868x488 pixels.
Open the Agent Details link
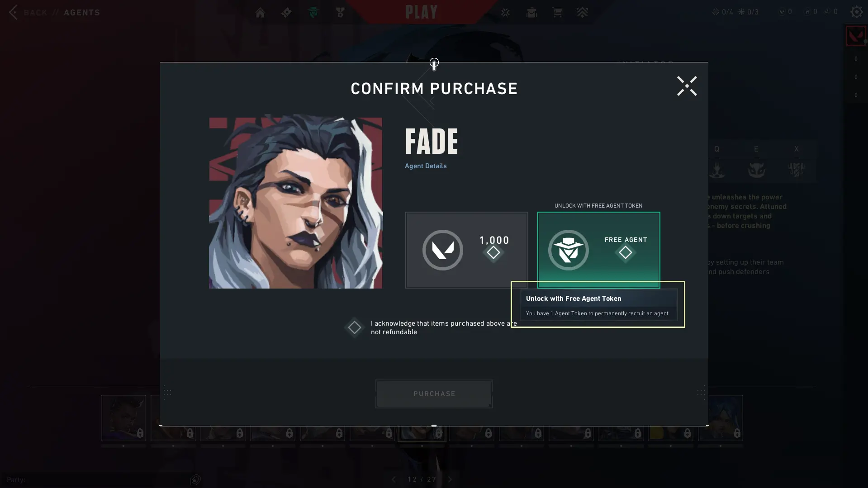pyautogui.click(x=425, y=166)
